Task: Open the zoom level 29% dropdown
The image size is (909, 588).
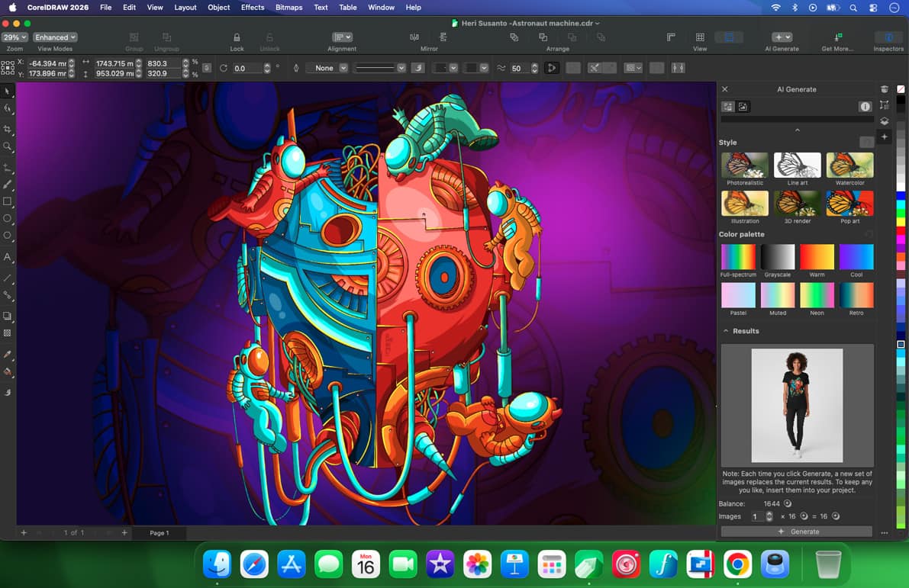Action: 15,37
